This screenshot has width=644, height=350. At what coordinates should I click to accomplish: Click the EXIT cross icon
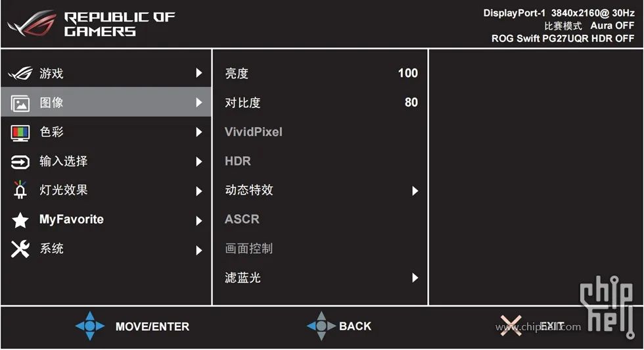click(x=511, y=326)
